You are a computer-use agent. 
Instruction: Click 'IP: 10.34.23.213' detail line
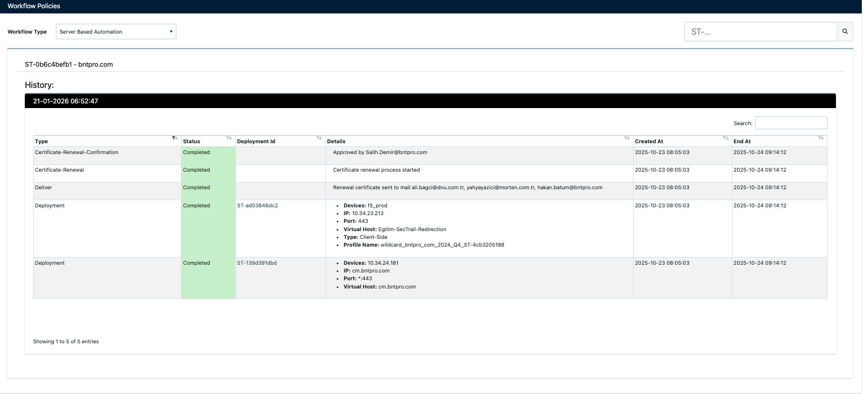point(364,213)
